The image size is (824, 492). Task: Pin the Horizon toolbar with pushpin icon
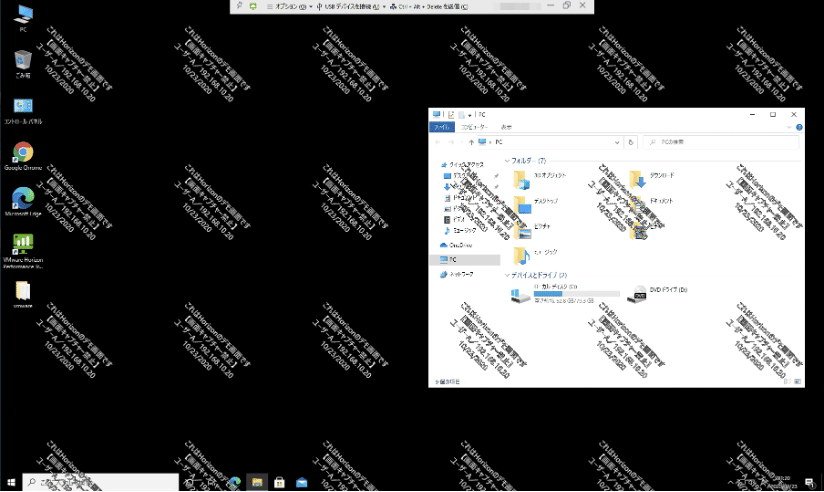pos(240,6)
